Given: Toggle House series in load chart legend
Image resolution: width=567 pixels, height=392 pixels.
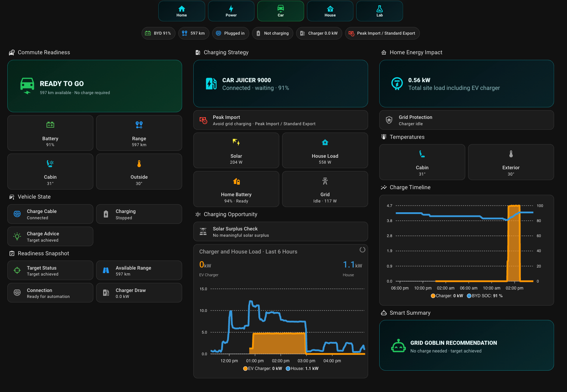Looking at the screenshot, I should [x=302, y=369].
